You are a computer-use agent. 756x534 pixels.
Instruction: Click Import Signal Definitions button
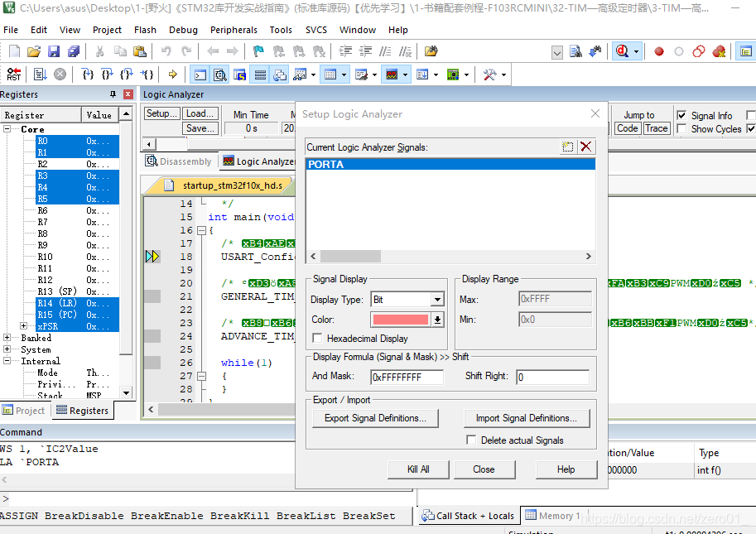pyautogui.click(x=526, y=418)
